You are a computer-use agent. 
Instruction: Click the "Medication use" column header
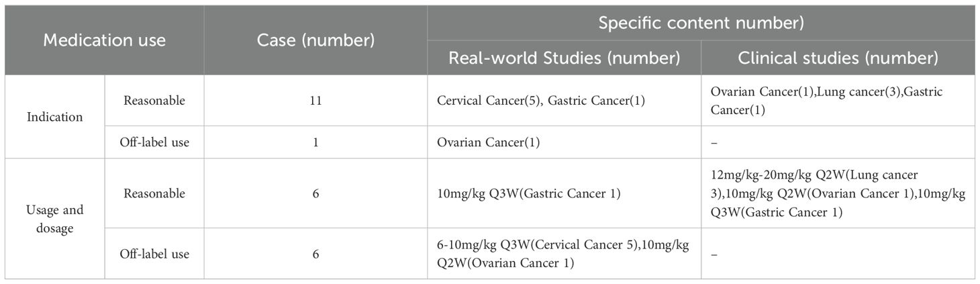coord(104,40)
